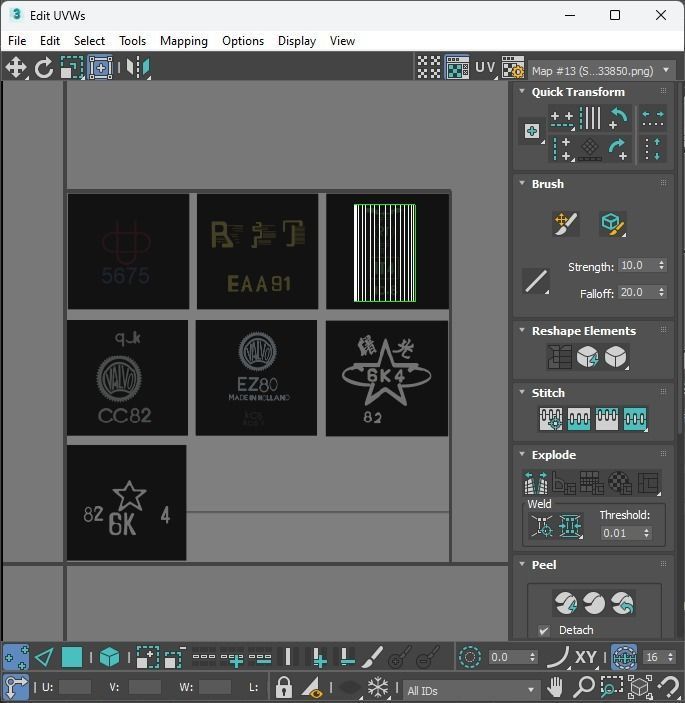Viewport: 685px width, 703px height.
Task: Toggle the checker pattern display icon
Action: tap(429, 68)
